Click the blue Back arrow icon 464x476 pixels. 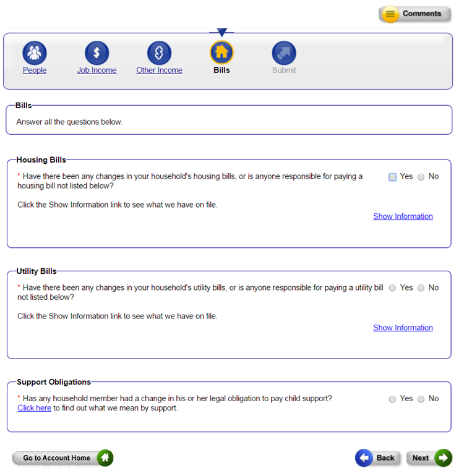click(364, 458)
